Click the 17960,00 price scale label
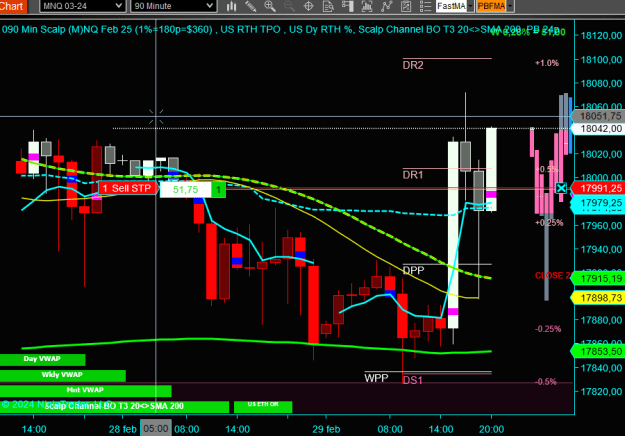 (601, 226)
